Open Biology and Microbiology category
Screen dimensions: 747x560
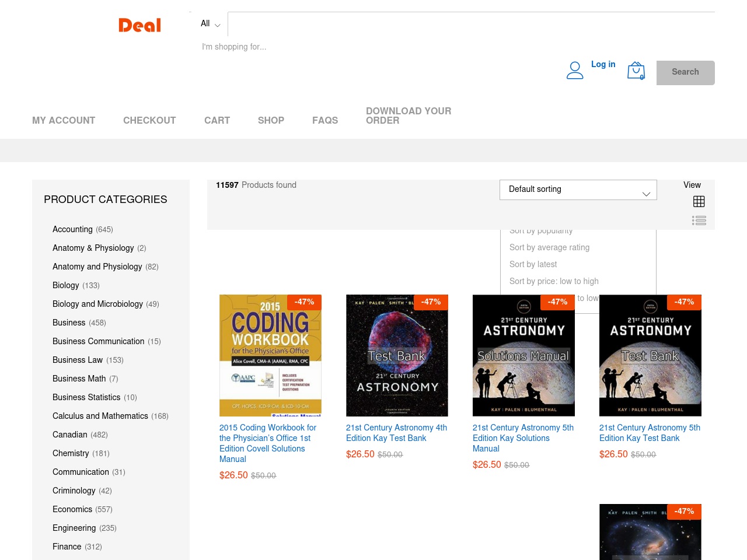(x=97, y=304)
